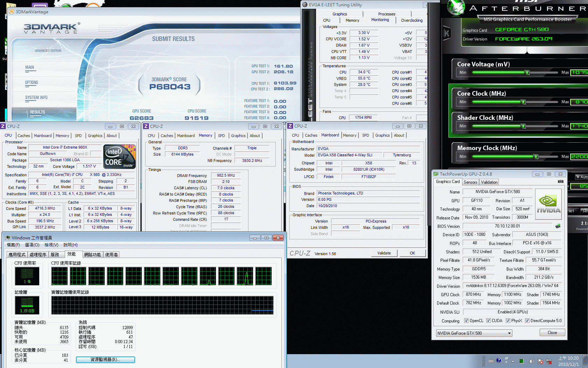Open MAIN in 3DMark Vantage sidebar
This screenshot has height=368, width=588.
(29, 67)
